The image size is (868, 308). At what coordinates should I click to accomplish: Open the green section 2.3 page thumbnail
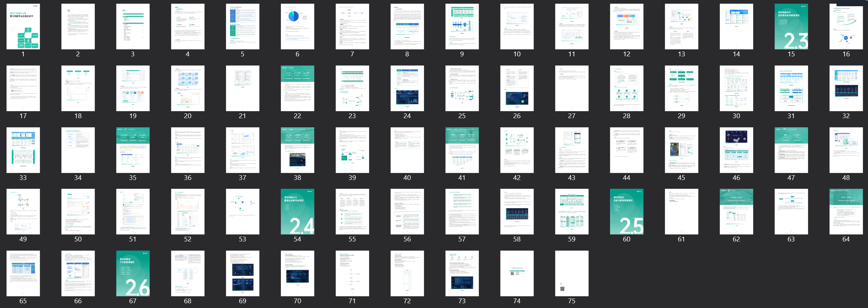pos(791,27)
